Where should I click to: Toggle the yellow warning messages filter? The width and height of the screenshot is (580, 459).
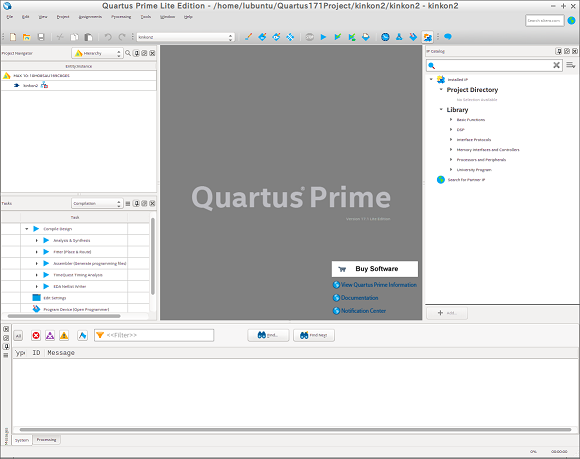64,335
